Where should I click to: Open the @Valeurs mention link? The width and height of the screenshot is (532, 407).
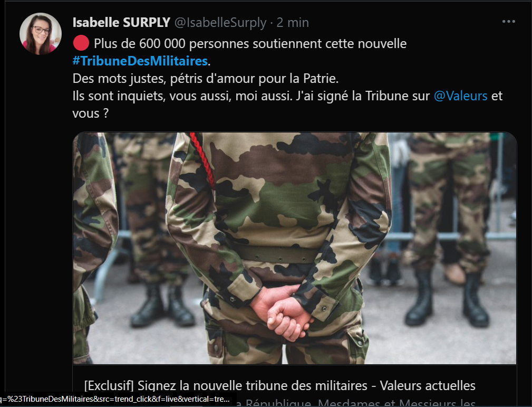(x=460, y=96)
